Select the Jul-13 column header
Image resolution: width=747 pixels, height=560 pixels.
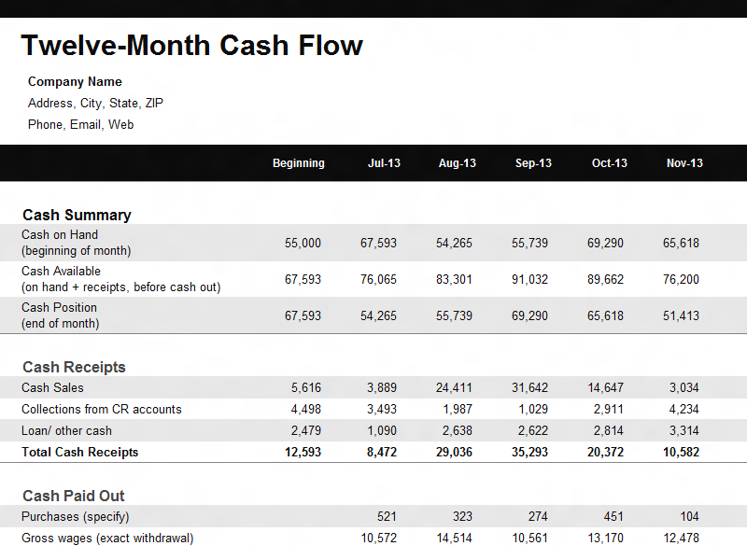[384, 163]
